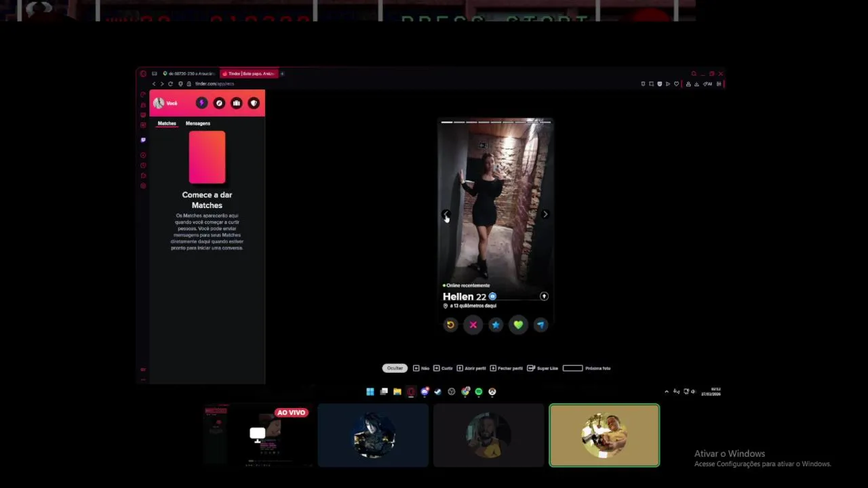868x488 pixels.
Task: Reload the page with refresh icon
Action: click(170, 84)
